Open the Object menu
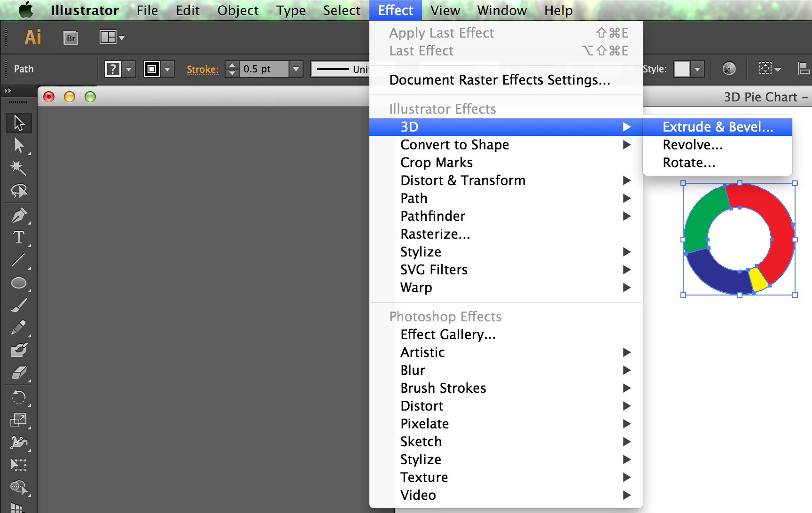This screenshot has height=513, width=812. pyautogui.click(x=238, y=10)
